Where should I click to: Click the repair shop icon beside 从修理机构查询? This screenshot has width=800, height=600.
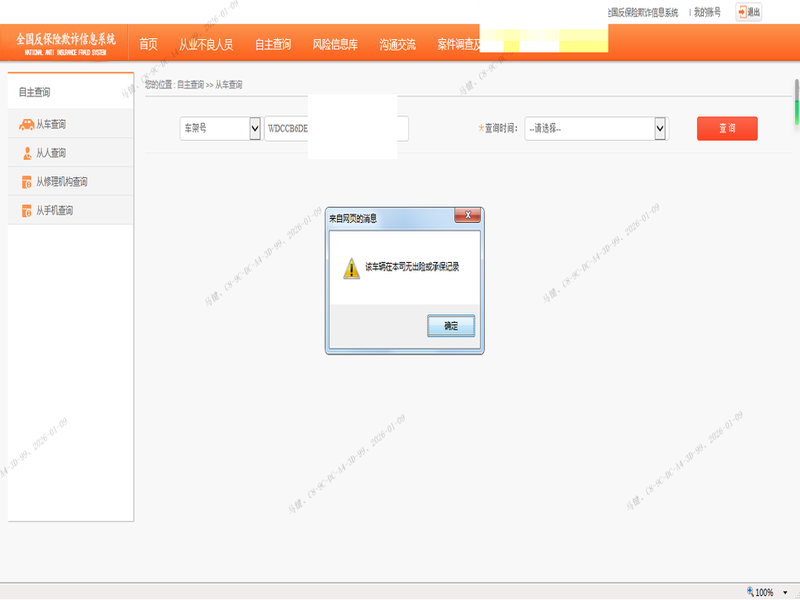click(x=26, y=182)
